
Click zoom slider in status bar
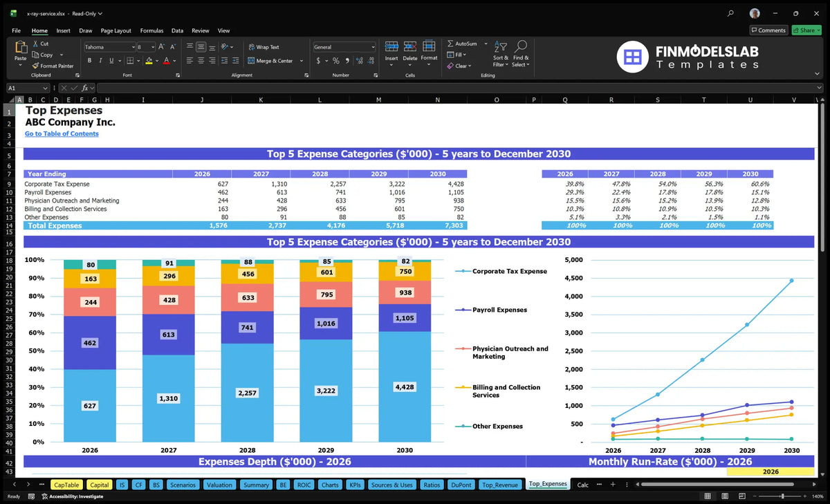pos(782,496)
